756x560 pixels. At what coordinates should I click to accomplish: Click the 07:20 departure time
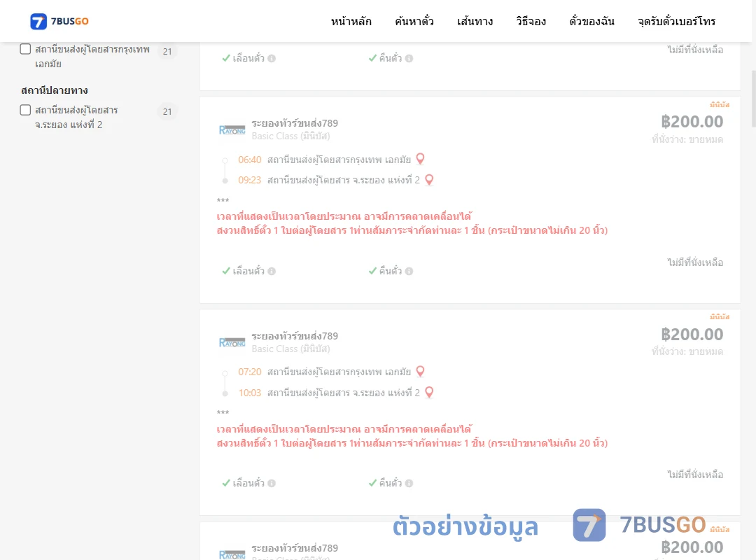click(250, 372)
